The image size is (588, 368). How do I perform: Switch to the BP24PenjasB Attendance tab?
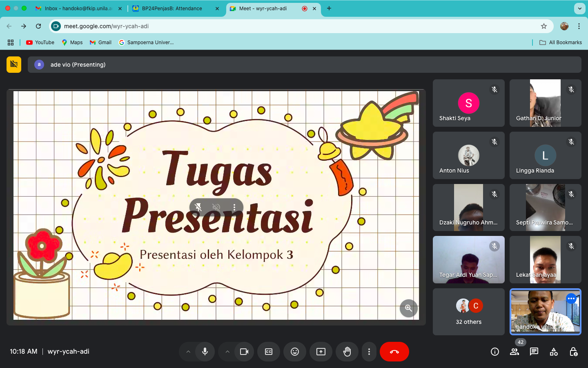coord(172,8)
